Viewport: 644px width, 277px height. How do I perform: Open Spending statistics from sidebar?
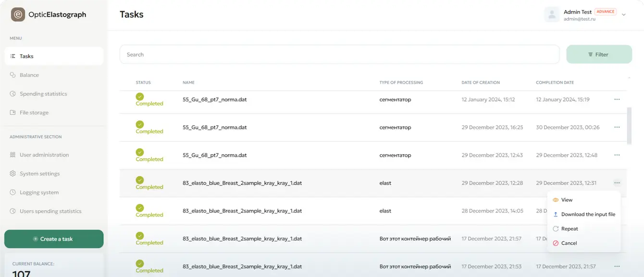pyautogui.click(x=43, y=94)
